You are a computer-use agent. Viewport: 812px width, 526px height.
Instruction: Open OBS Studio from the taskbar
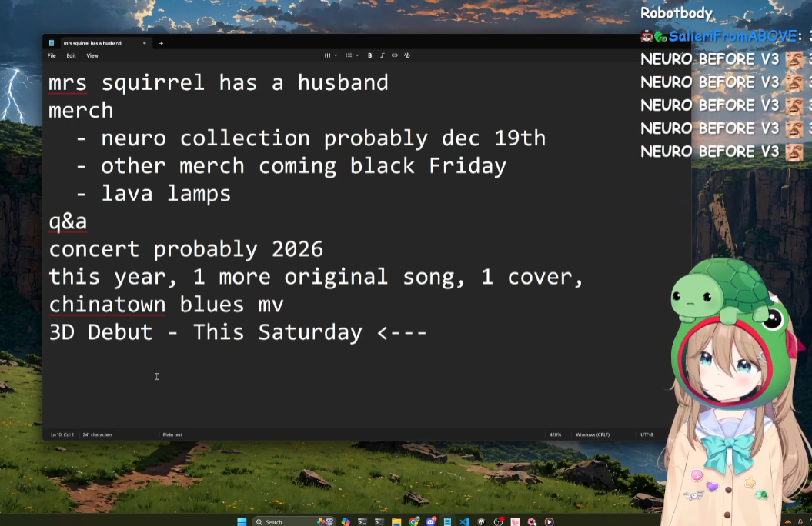pos(498,522)
